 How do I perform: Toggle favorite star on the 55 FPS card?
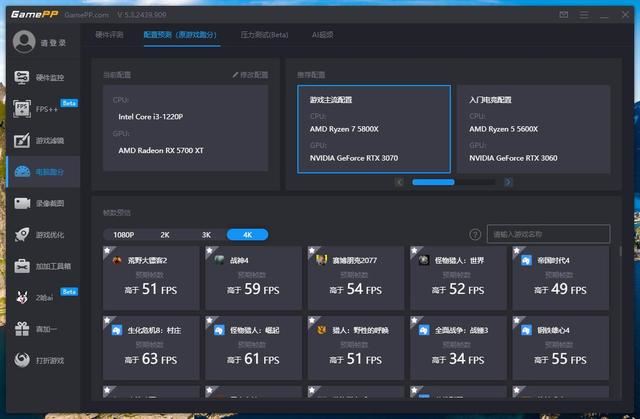[x=517, y=320]
